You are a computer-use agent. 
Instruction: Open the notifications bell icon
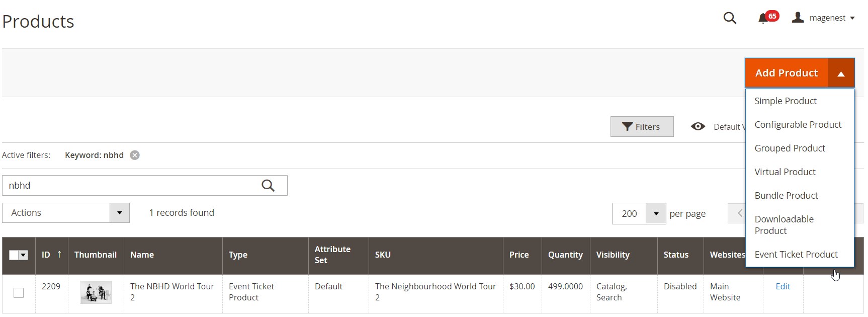tap(763, 19)
